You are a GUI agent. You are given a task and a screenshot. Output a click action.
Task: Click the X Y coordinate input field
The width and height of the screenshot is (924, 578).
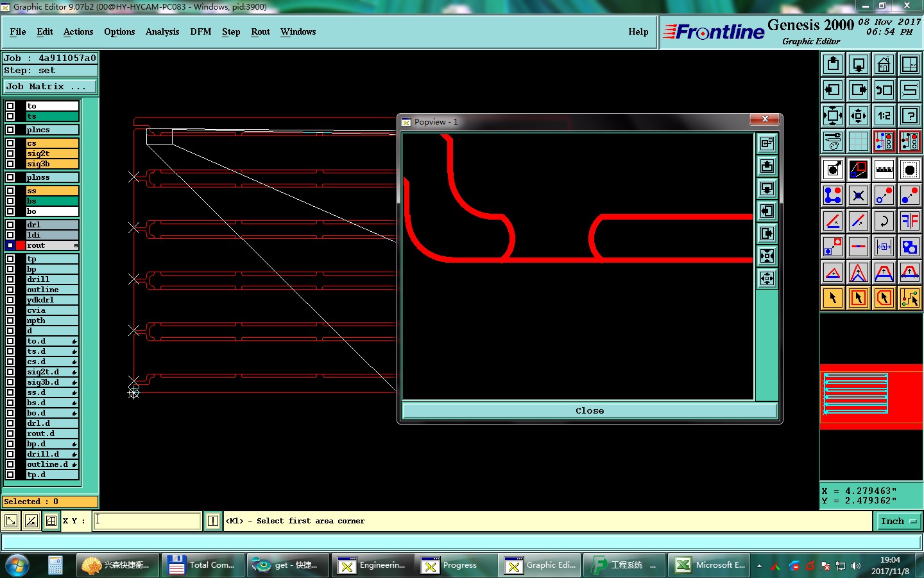coord(148,521)
